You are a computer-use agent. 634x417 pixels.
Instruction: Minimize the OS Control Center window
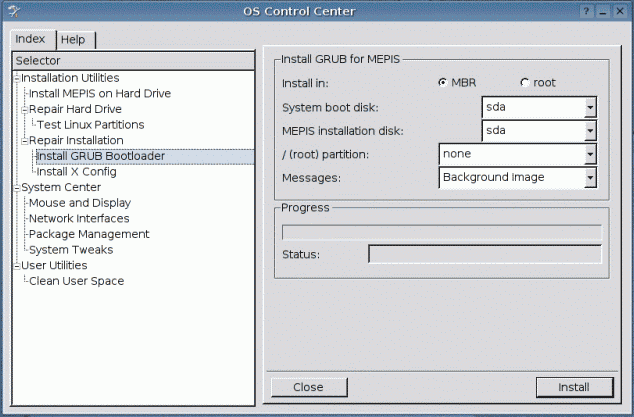pos(603,11)
